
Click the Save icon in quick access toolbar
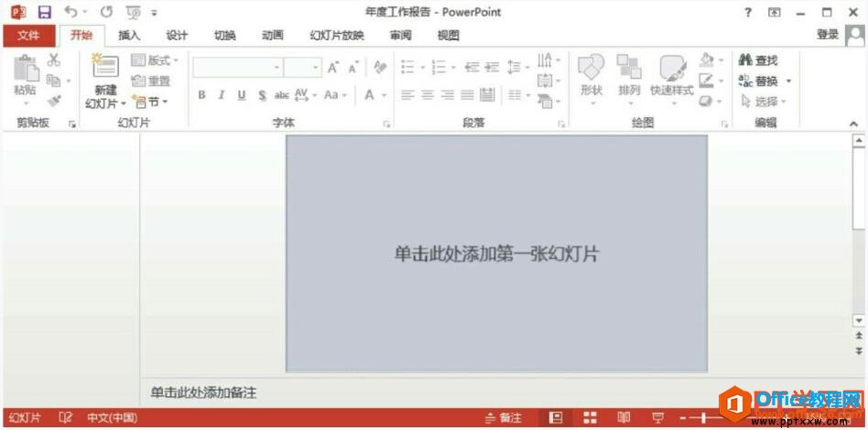pyautogui.click(x=44, y=12)
